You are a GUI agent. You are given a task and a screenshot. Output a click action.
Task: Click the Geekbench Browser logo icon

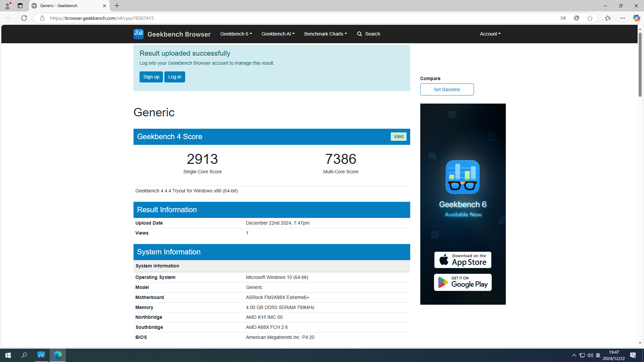click(138, 34)
